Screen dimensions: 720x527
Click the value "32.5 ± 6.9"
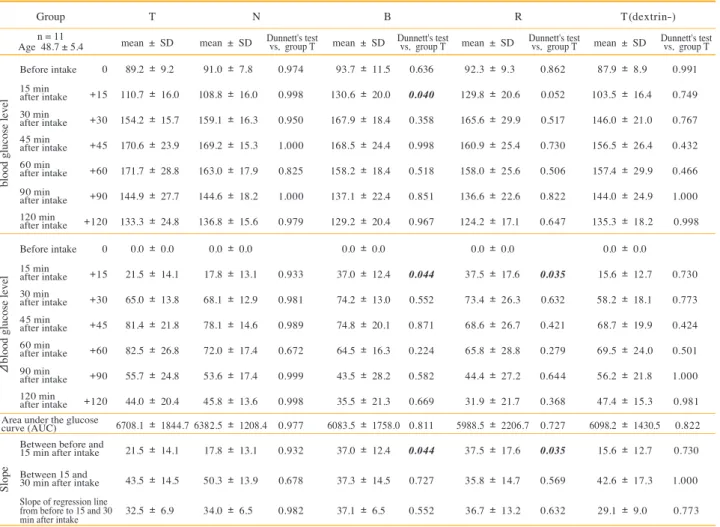click(150, 510)
